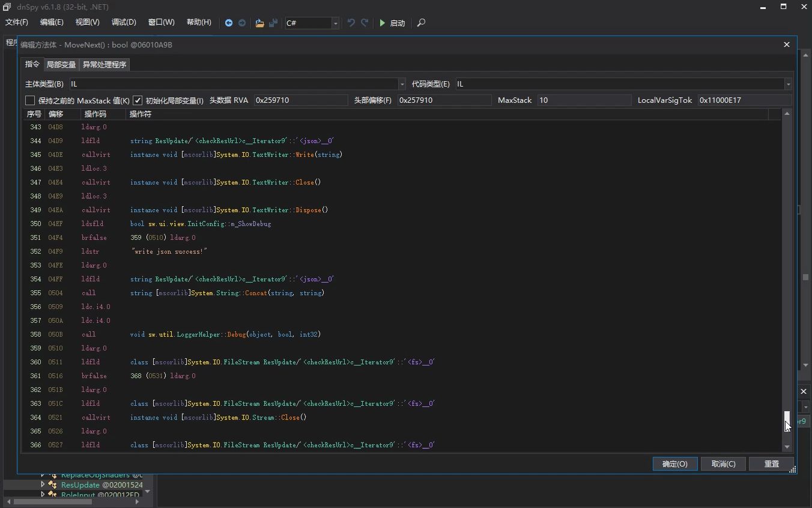
Task: Open the 编辑(E) menu
Action: coord(52,22)
